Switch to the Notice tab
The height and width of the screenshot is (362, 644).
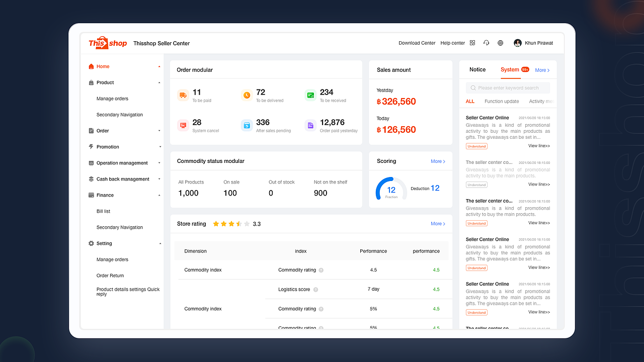pos(477,69)
